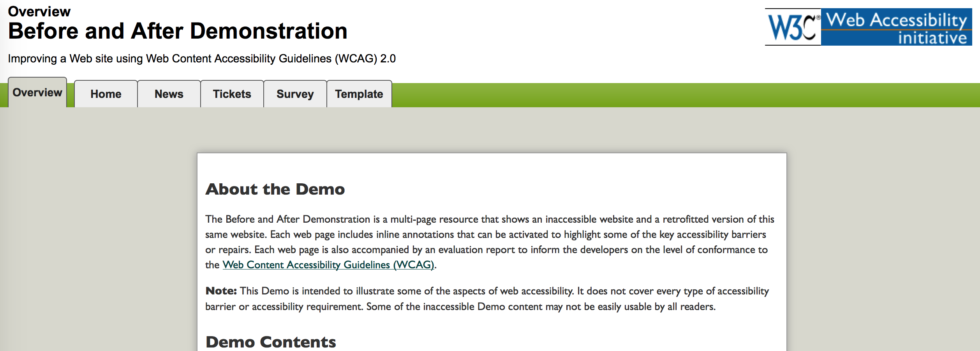This screenshot has height=351, width=980.
Task: Click the 'Demo Contents' heading
Action: (271, 342)
